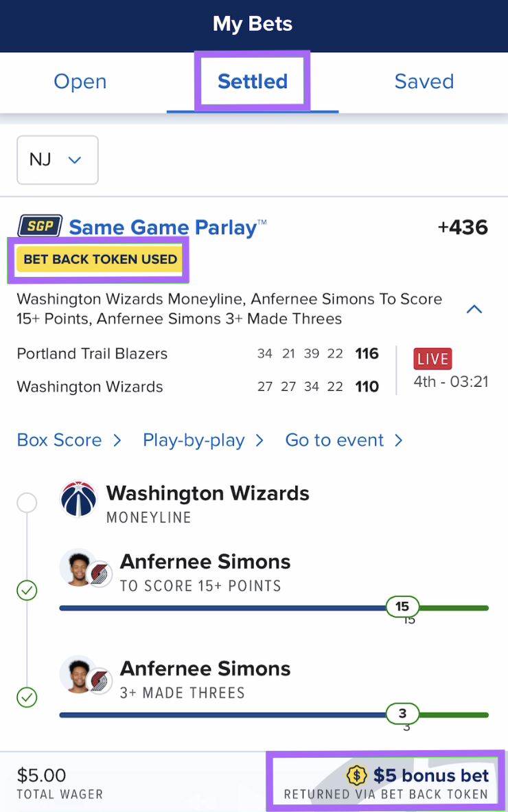
Task: Click the empty circle next to Wizards Moneyline leg
Action: click(26, 502)
